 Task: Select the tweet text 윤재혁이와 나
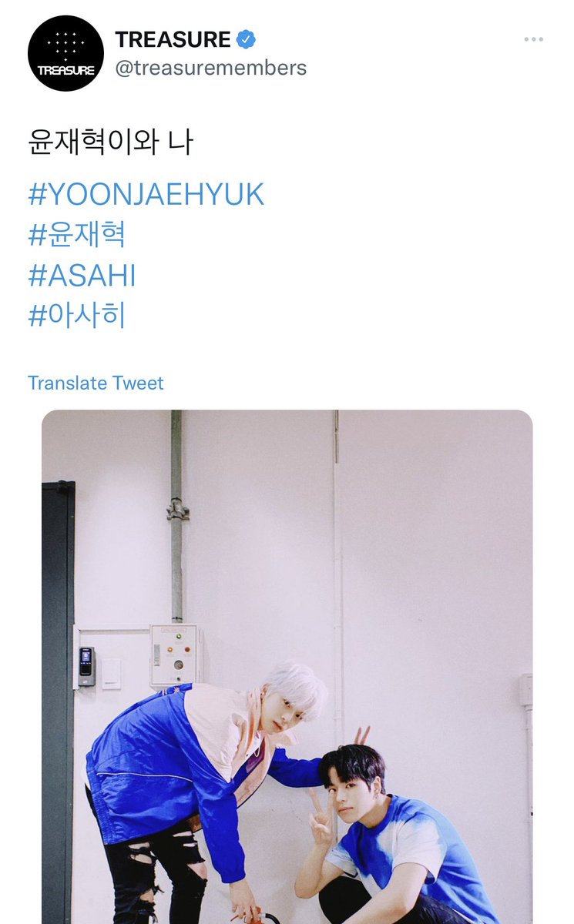pos(110,143)
